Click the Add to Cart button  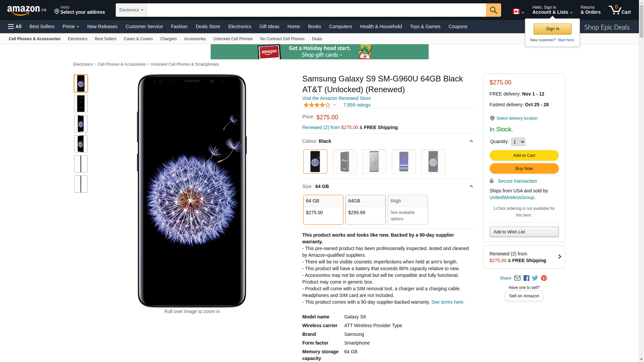tap(524, 155)
